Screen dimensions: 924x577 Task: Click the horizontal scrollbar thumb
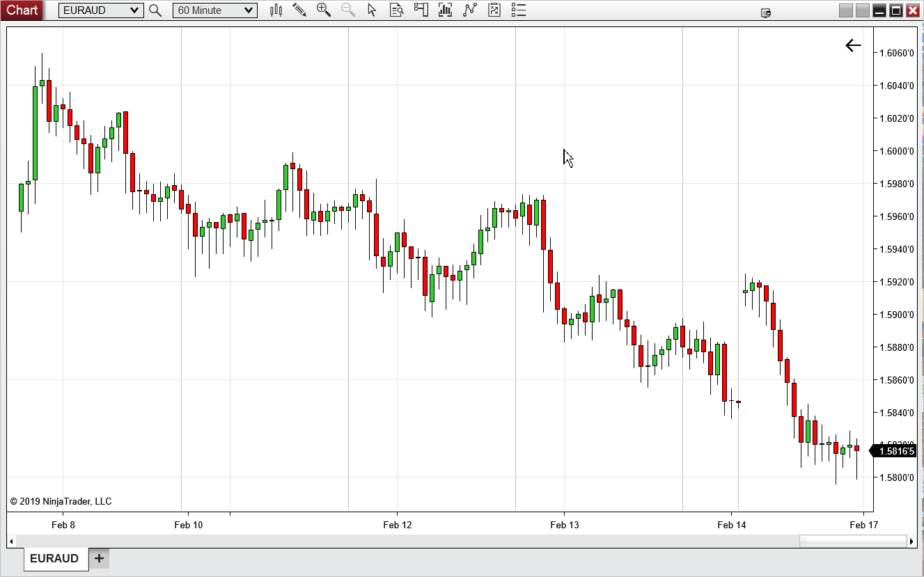coord(853,541)
